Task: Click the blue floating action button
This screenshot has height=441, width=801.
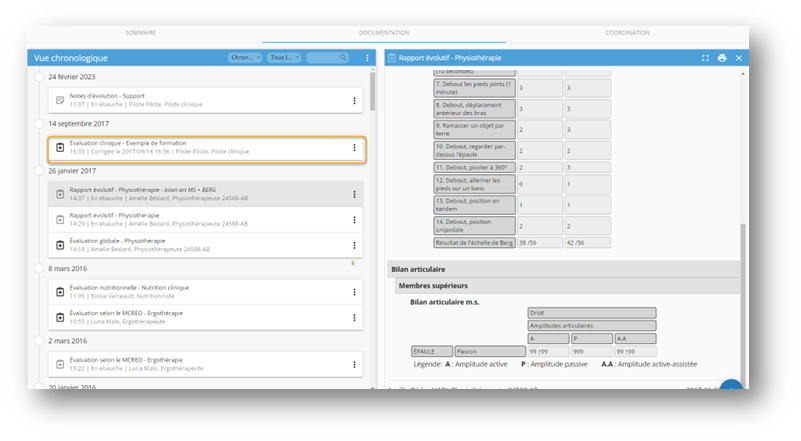Action: click(731, 388)
